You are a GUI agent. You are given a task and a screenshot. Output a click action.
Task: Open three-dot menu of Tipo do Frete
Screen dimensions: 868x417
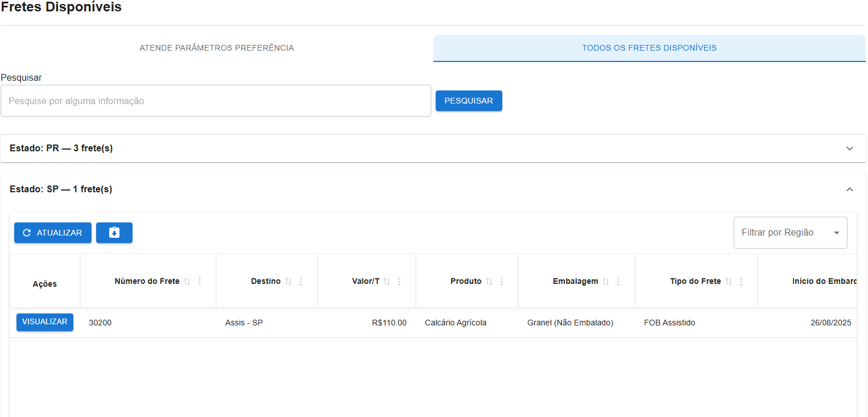click(741, 282)
